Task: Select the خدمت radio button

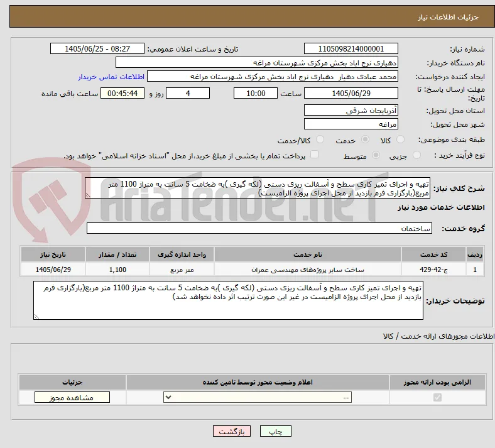Action: pos(365,139)
